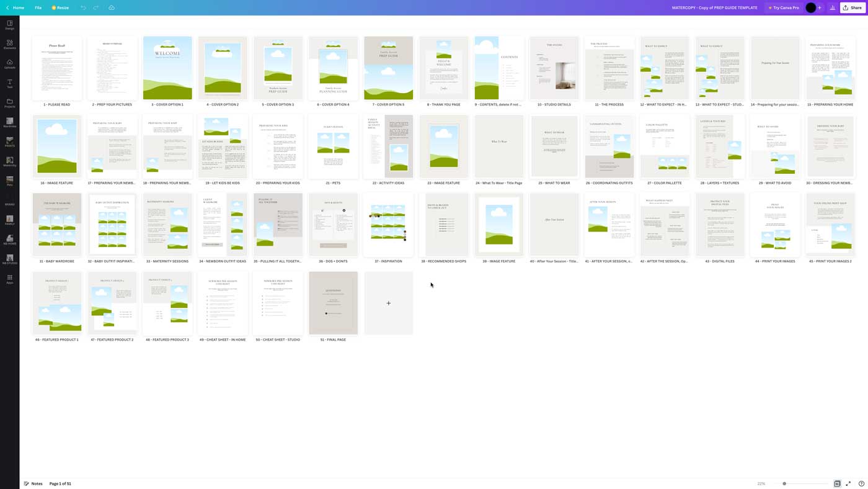Open the Apps grid in sidebar
The image size is (868, 489).
click(x=9, y=279)
